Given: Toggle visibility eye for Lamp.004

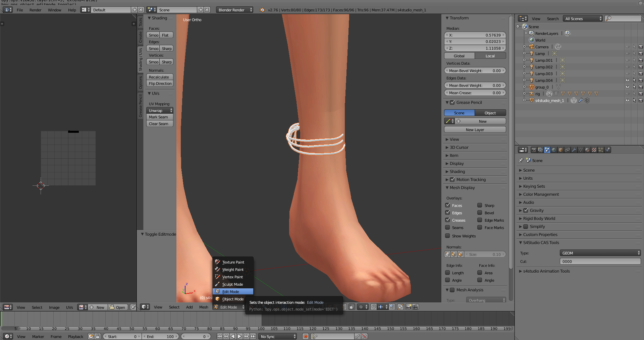Looking at the screenshot, I should (628, 80).
